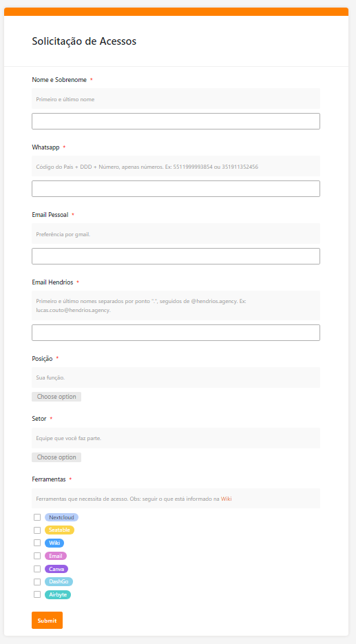This screenshot has width=356, height=644.
Task: Click the Nextcloud tag label
Action: [x=61, y=517]
